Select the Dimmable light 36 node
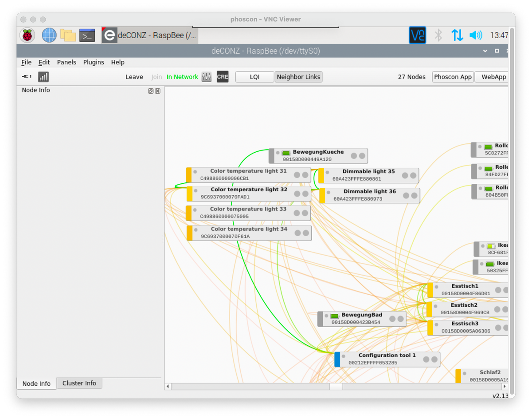Viewport: 532px width, 419px height. (x=369, y=196)
